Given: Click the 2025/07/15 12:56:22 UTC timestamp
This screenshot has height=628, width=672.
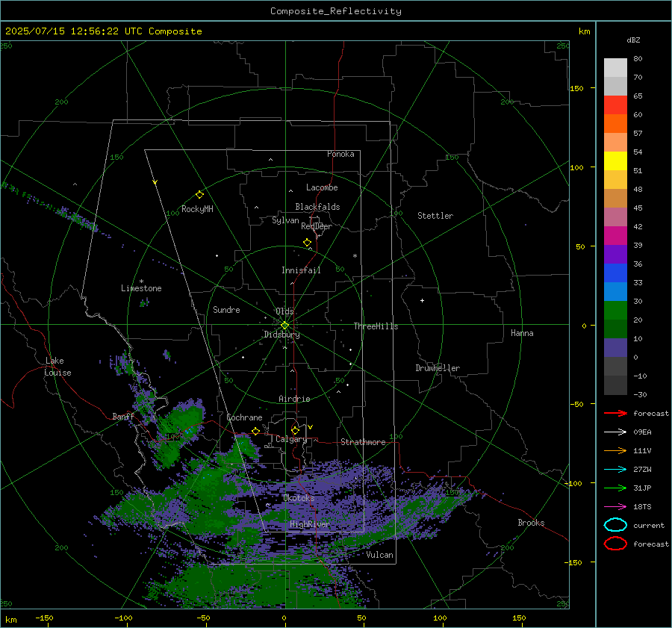Looking at the screenshot, I should pyautogui.click(x=74, y=31).
